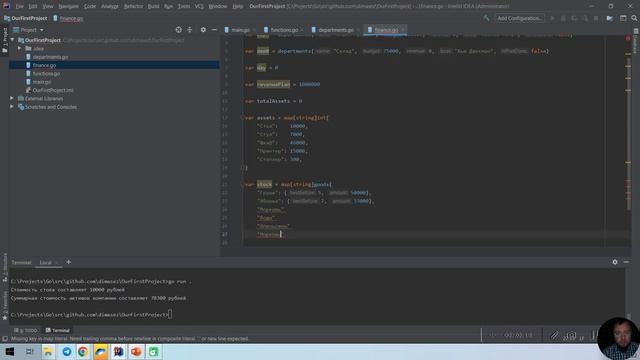Hide the Terminal panel with minus icon
Image resolution: width=640 pixels, height=360 pixels.
[x=626, y=262]
